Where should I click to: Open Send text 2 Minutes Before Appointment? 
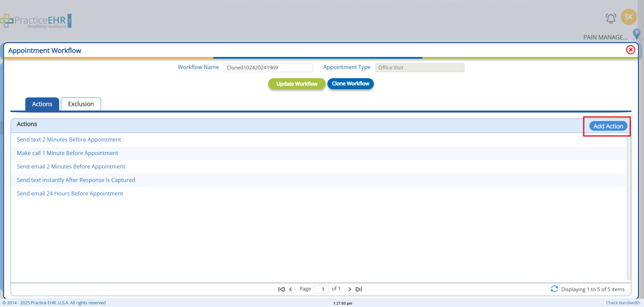(x=69, y=140)
